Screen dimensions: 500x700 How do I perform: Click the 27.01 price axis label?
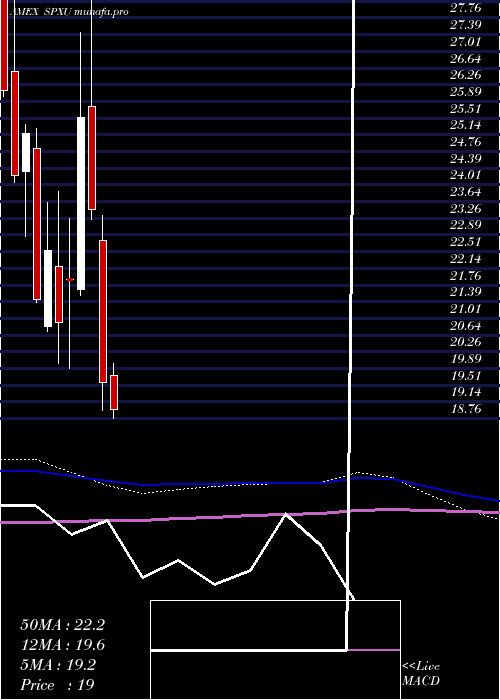(466, 42)
